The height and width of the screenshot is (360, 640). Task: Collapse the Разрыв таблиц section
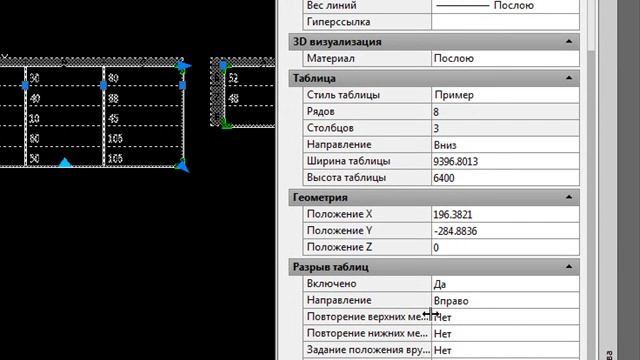(x=569, y=267)
